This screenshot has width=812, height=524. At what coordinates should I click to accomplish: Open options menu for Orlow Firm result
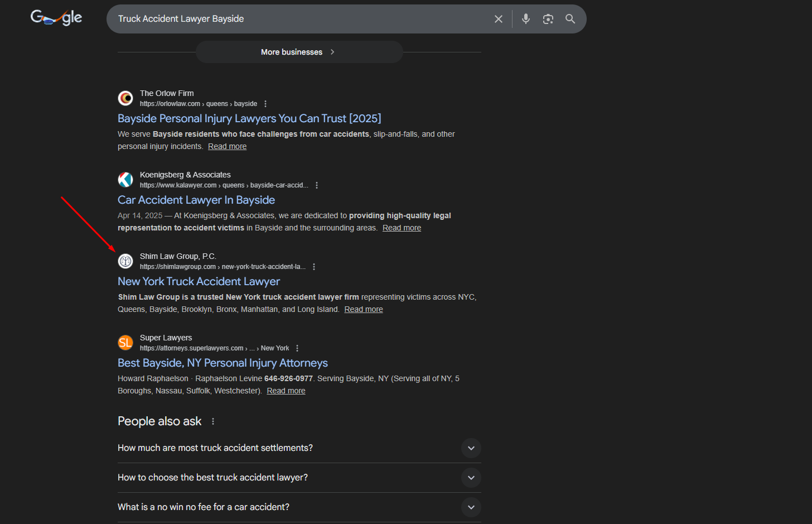(265, 104)
